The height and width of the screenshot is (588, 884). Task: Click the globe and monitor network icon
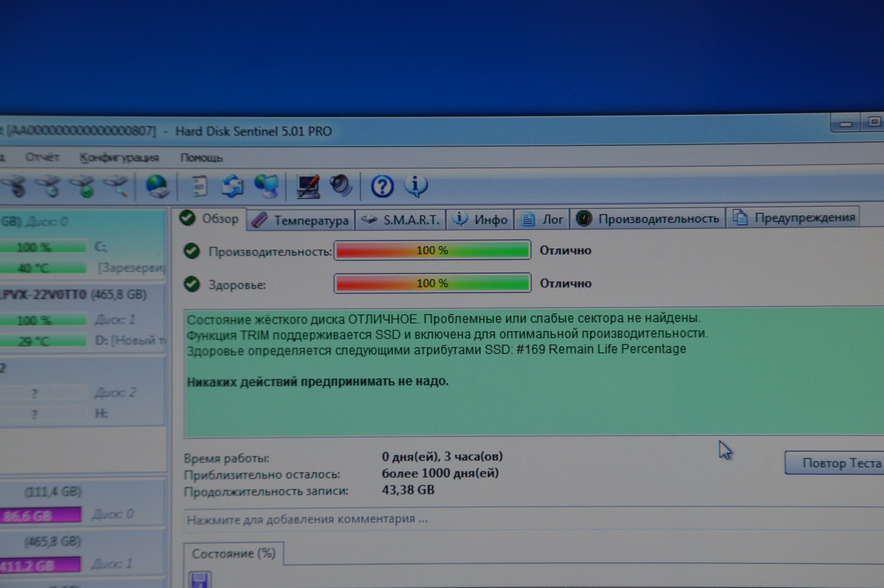tap(267, 186)
